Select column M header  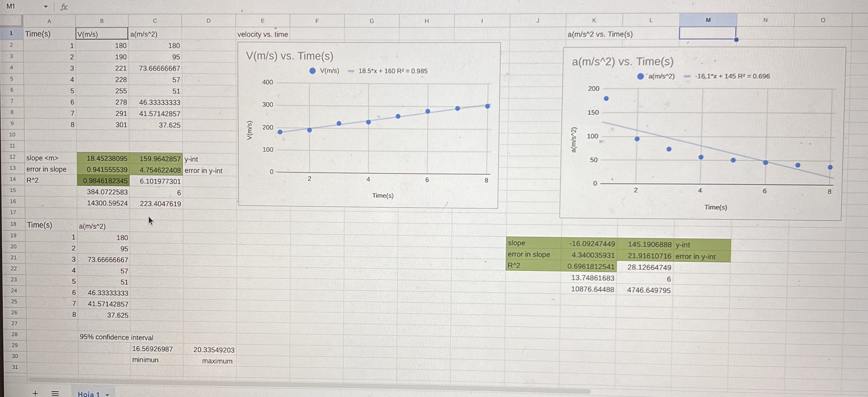[708, 20]
